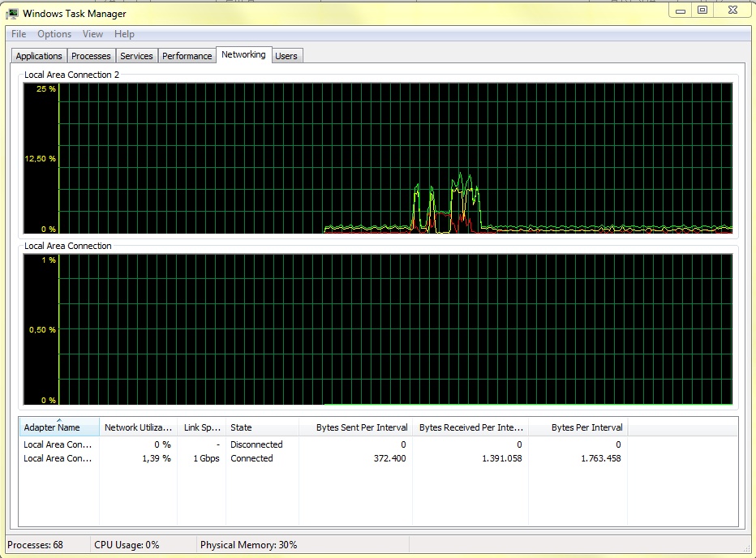
Task: Minimize the Task Manager window
Action: coord(681,10)
